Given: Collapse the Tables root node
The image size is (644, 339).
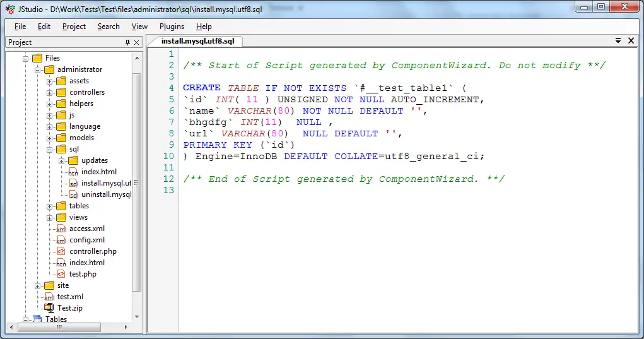Looking at the screenshot, I should pyautogui.click(x=25, y=319).
